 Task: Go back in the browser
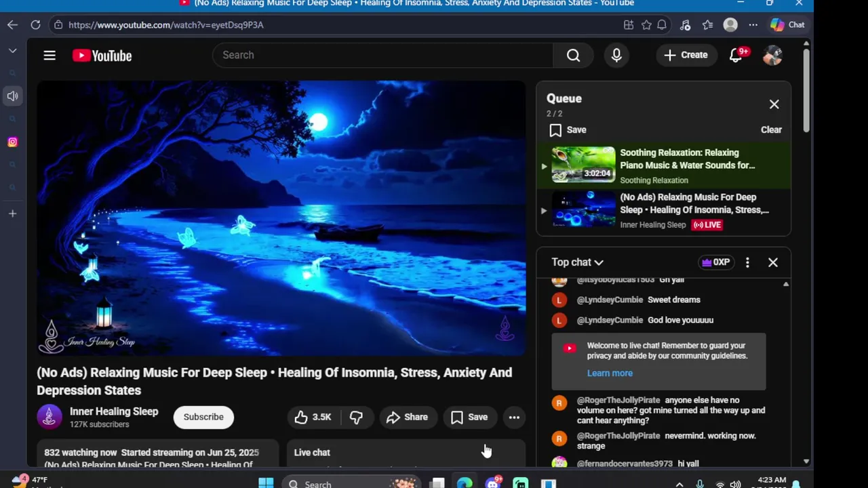pyautogui.click(x=12, y=25)
